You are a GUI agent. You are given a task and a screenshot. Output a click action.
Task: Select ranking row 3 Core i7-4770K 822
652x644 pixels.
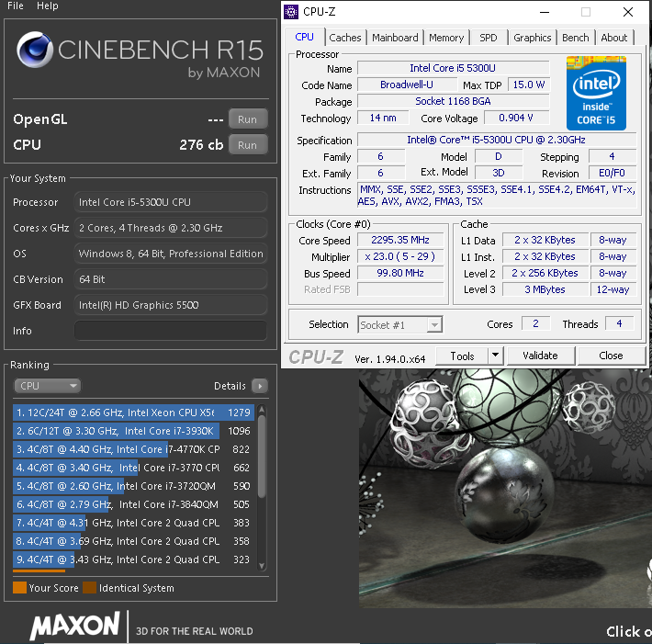tap(133, 449)
